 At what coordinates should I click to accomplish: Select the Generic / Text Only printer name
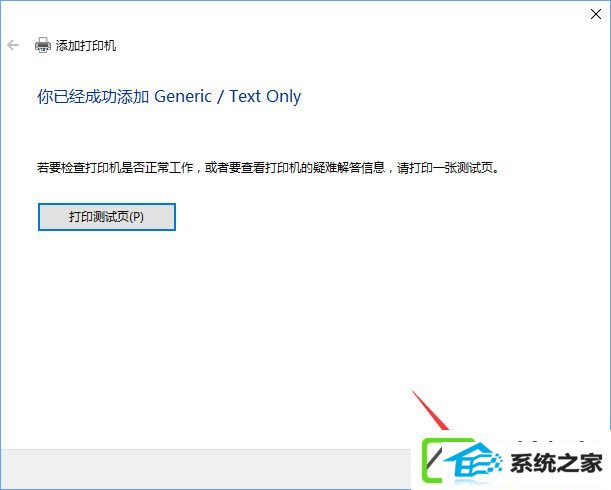pos(228,96)
